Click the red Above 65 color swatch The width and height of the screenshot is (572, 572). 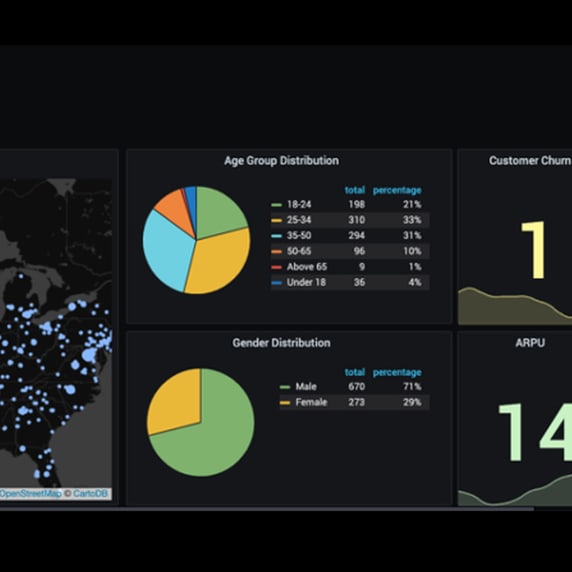coord(277,267)
